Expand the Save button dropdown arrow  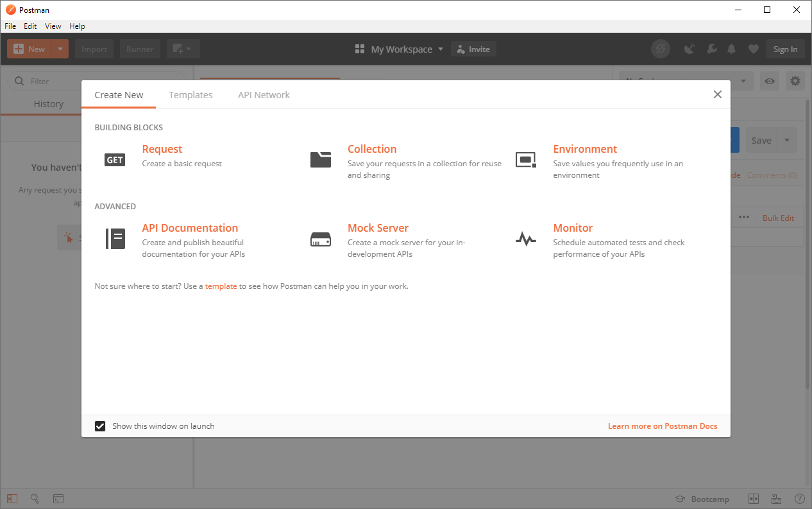(x=787, y=140)
